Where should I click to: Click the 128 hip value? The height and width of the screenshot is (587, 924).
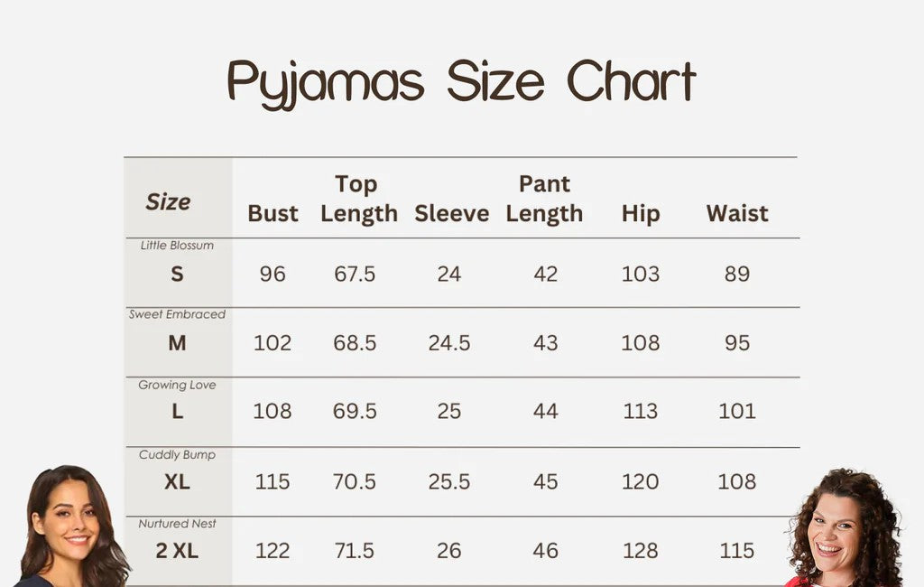coord(641,551)
